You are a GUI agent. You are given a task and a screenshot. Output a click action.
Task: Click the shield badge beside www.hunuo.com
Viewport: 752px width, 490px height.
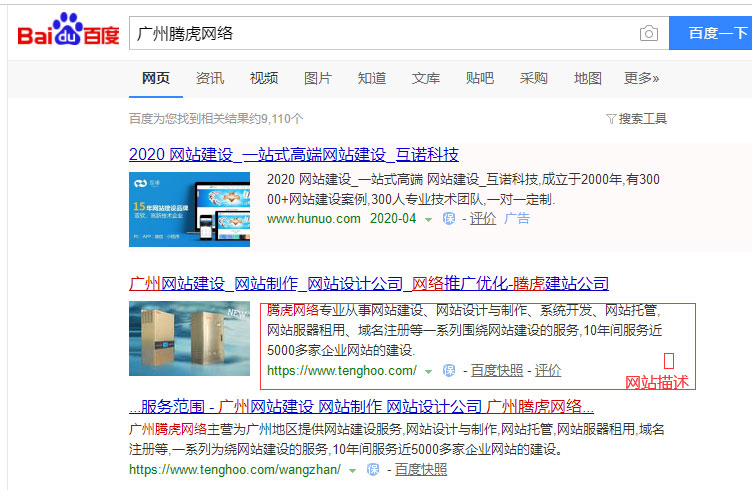(449, 219)
